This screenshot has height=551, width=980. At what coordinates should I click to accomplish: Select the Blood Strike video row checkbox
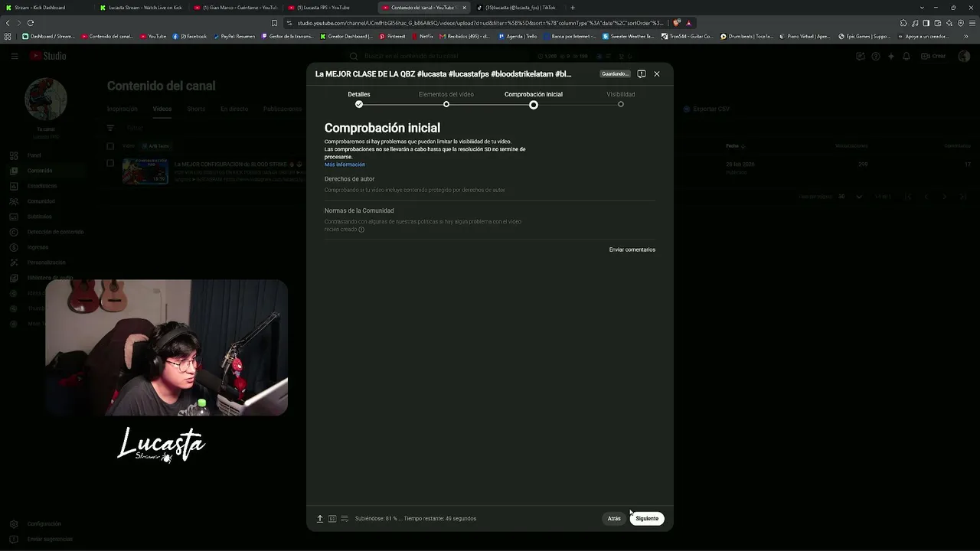click(x=110, y=163)
